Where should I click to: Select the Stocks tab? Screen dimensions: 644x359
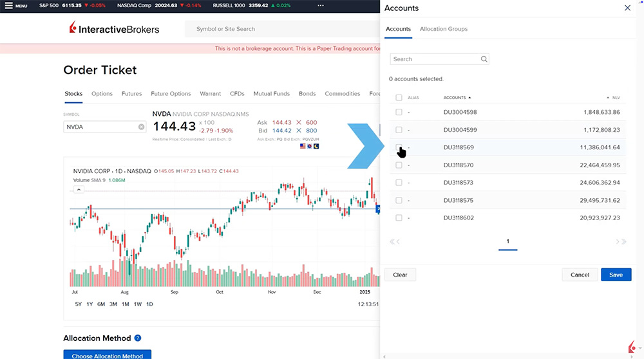pos(73,93)
